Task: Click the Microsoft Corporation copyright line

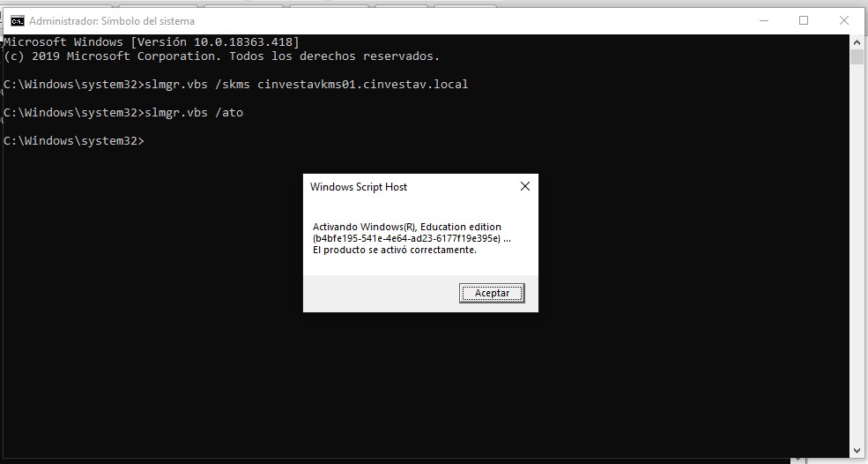Action: tap(221, 56)
